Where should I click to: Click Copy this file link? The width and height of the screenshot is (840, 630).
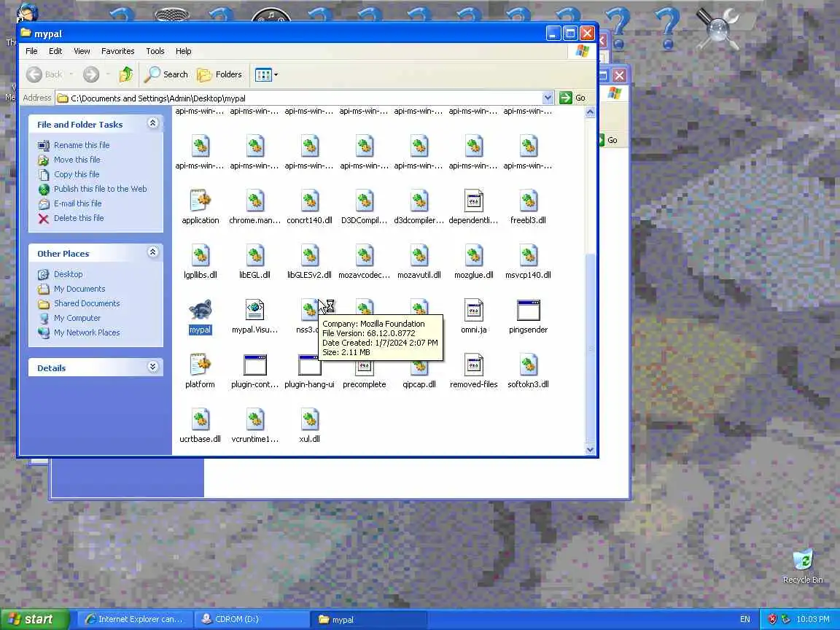pyautogui.click(x=77, y=174)
